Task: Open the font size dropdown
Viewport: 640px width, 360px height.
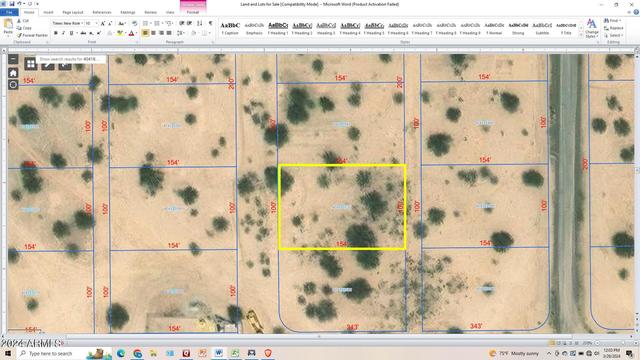Action: pyautogui.click(x=91, y=23)
